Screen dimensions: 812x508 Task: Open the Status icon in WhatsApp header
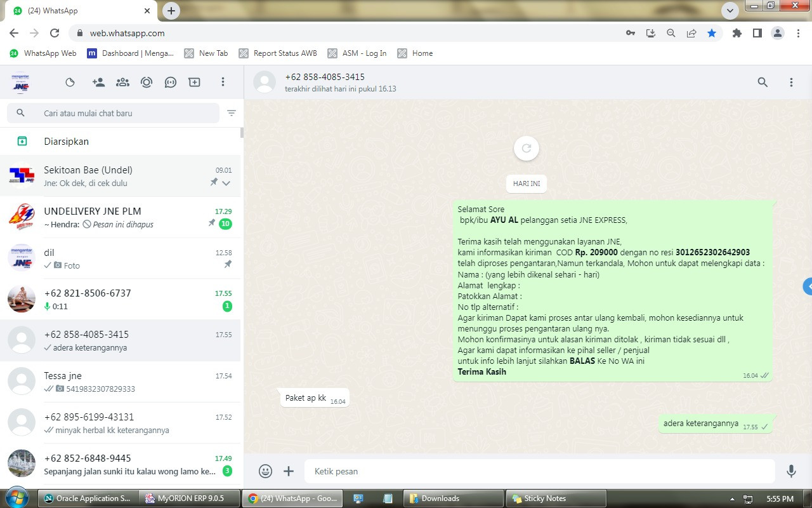click(70, 82)
